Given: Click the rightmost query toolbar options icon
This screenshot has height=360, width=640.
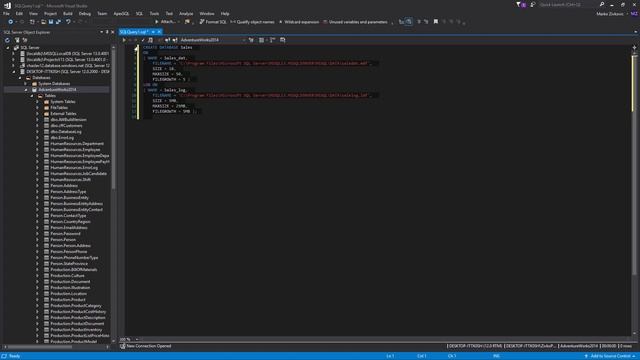Looking at the screenshot, I should (x=282, y=40).
